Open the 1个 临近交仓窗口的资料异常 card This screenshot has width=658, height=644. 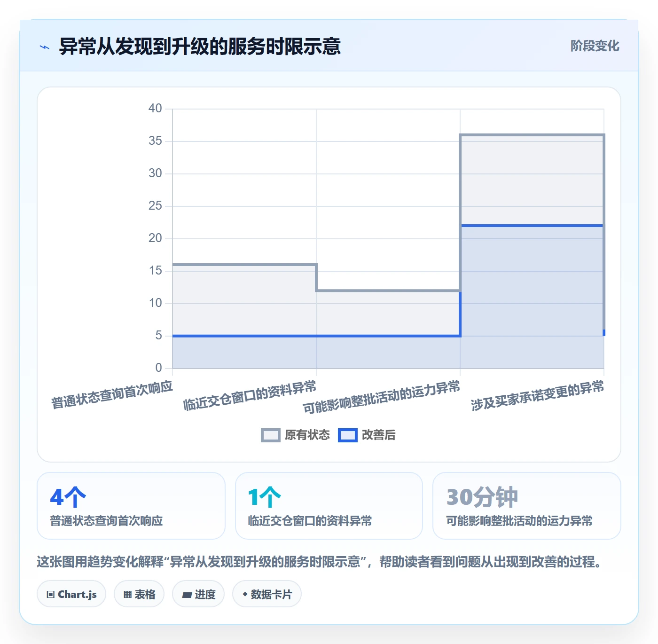[329, 506]
